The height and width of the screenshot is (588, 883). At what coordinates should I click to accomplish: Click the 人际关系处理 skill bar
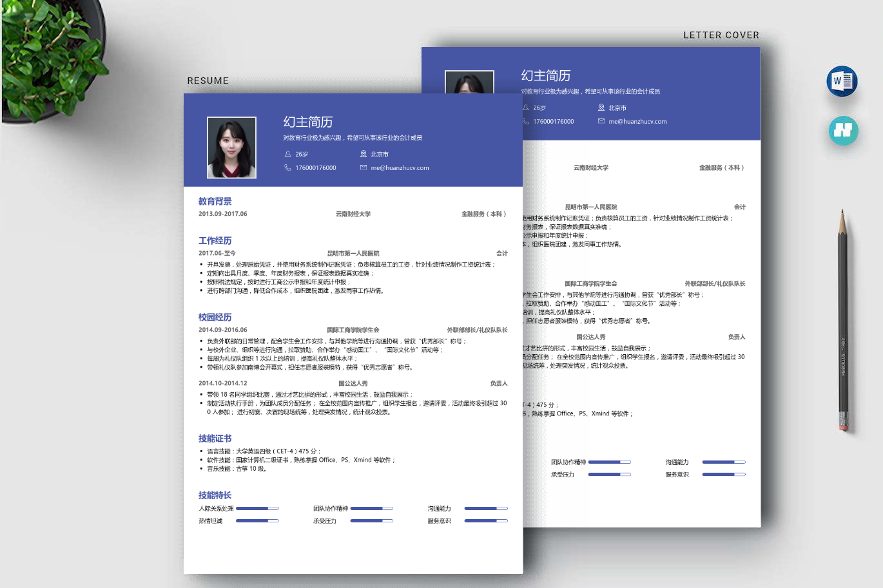(x=257, y=509)
